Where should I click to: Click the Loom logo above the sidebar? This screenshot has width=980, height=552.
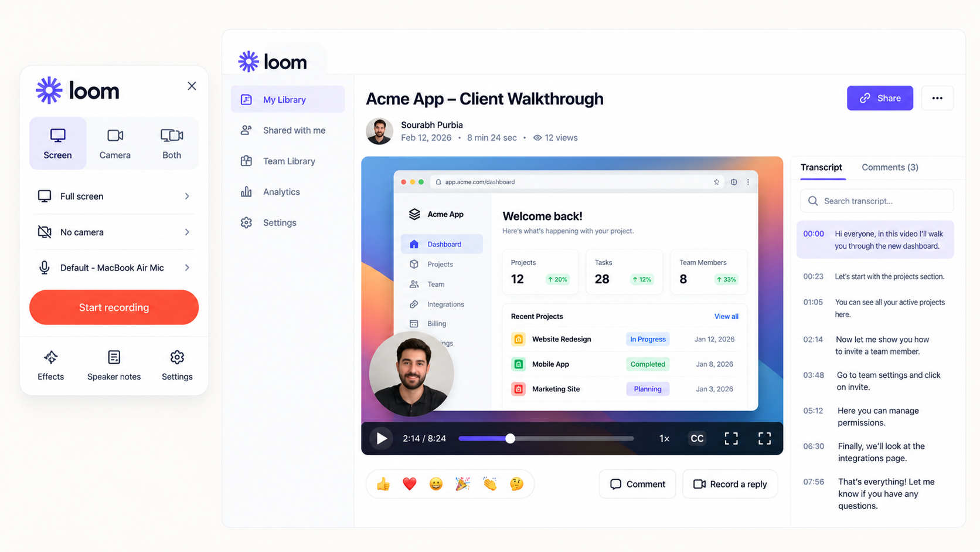(x=273, y=62)
